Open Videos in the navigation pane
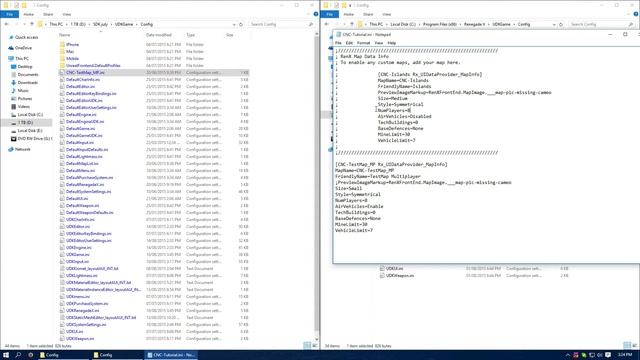The height and width of the screenshot is (360, 640). pos(24,107)
